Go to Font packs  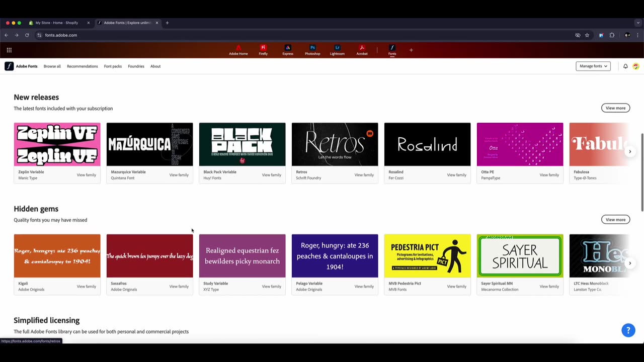coord(113,66)
